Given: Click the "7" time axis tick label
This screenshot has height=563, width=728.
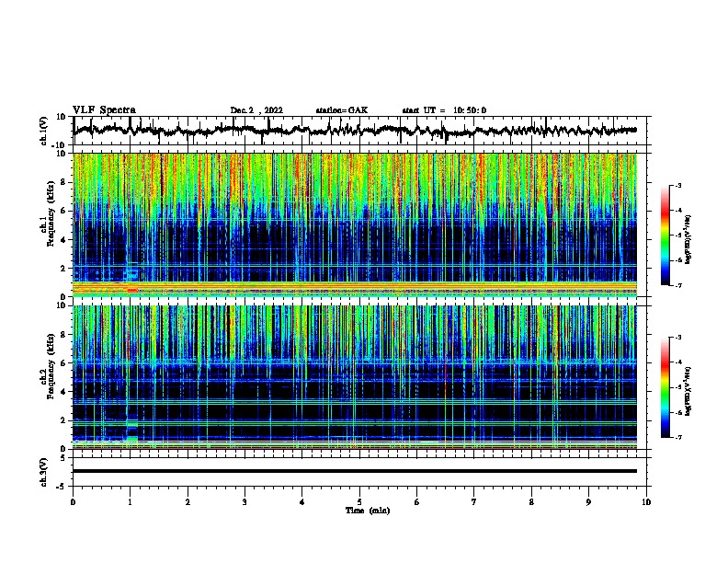Looking at the screenshot, I should [474, 502].
